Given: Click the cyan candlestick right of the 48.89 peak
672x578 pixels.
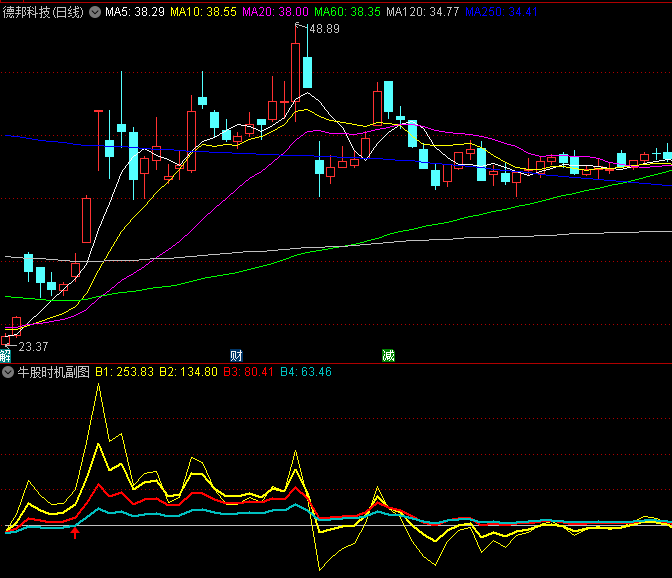Looking at the screenshot, I should pos(307,72).
